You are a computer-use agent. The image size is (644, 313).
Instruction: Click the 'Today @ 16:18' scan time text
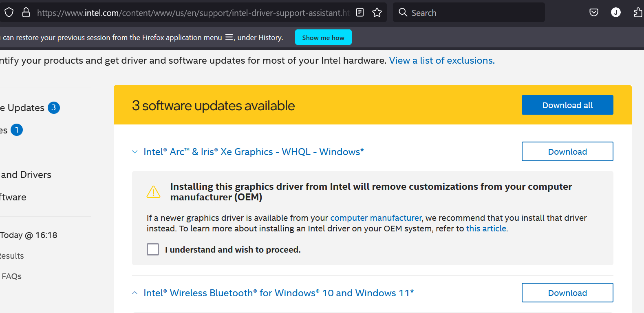(29, 235)
